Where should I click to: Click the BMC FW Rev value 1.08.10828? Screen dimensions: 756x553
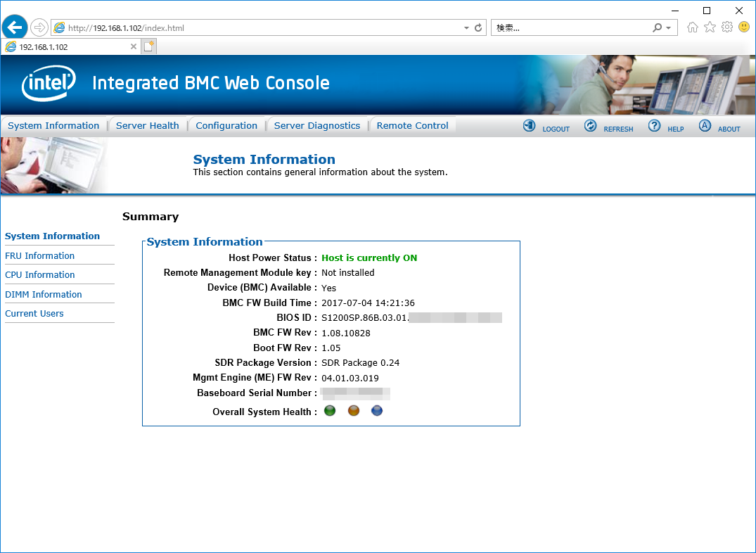point(346,333)
